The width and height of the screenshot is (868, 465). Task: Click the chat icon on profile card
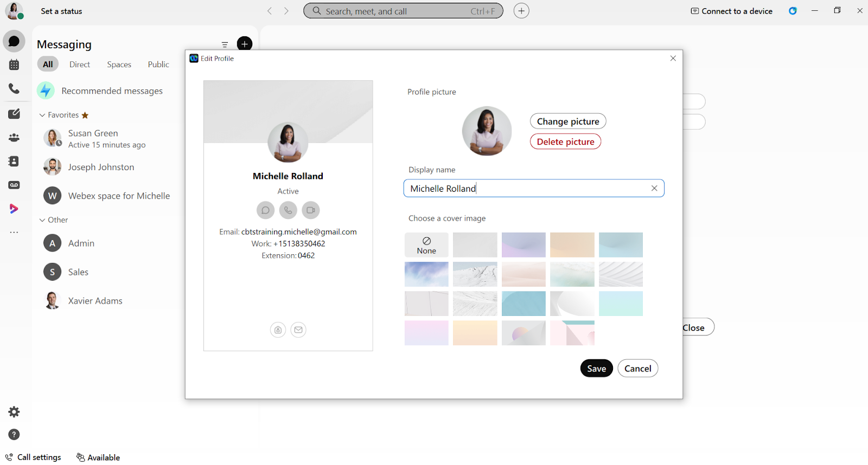click(265, 210)
